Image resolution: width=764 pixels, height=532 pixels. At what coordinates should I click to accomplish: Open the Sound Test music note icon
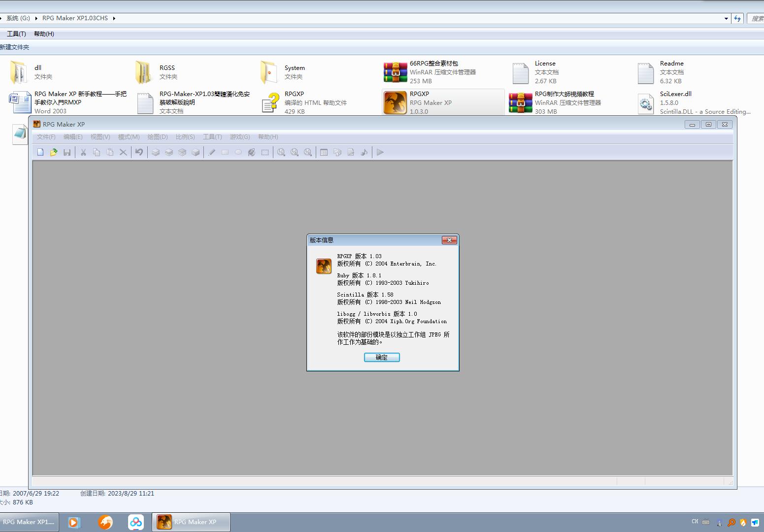[364, 152]
